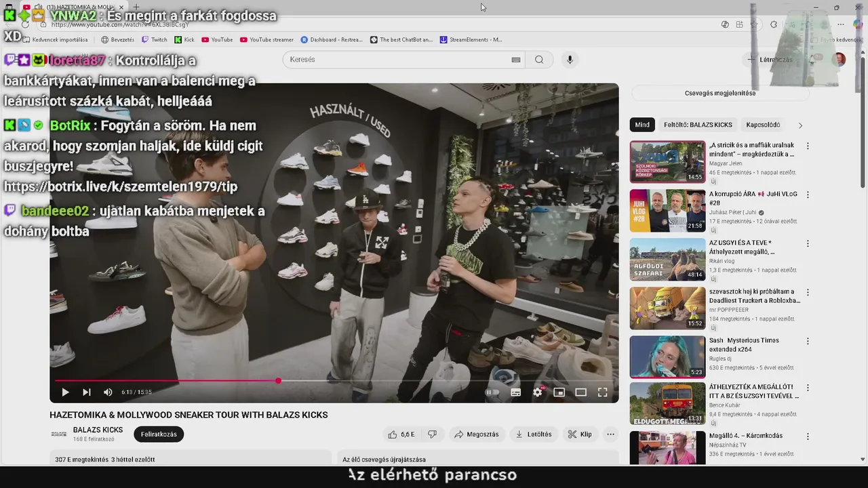The width and height of the screenshot is (868, 488).
Task: Open options menu for ÁTHELYEZTÉK A MEGÁLLÓT video
Action: [x=808, y=388]
